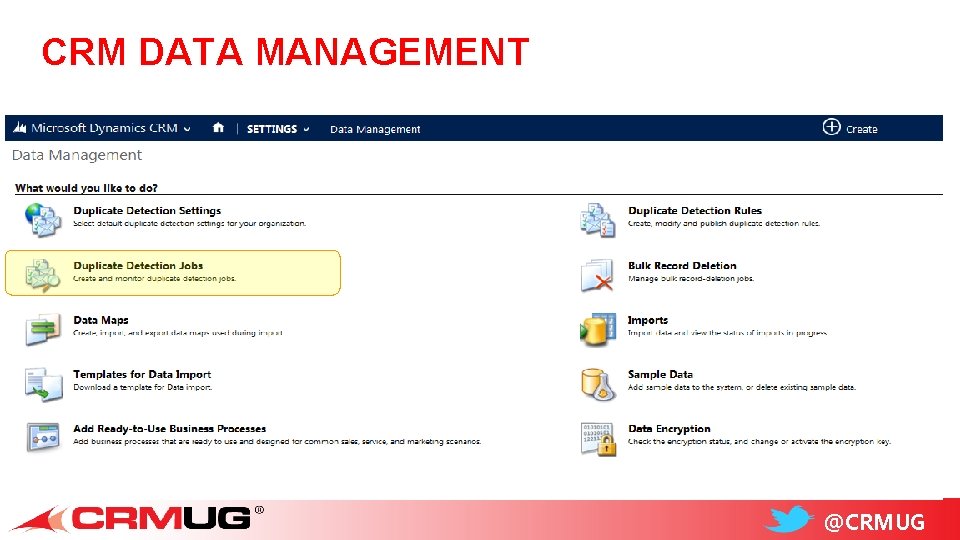Open the Imports link
Image resolution: width=960 pixels, height=540 pixels.
[648, 320]
